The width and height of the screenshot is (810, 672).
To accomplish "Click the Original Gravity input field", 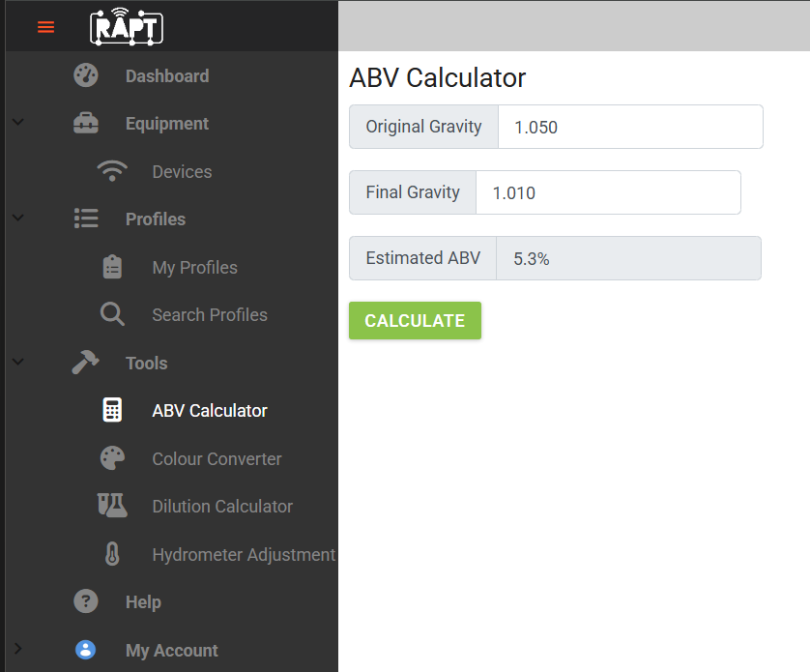I will coord(630,127).
